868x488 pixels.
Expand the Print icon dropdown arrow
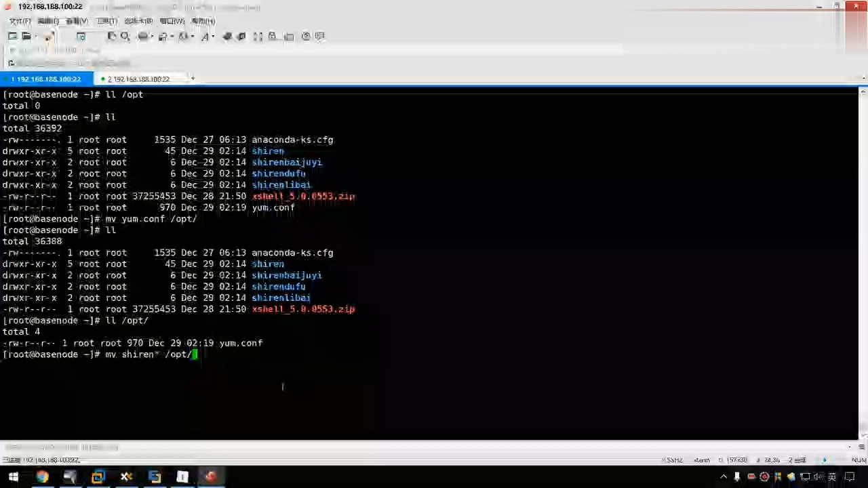click(152, 37)
